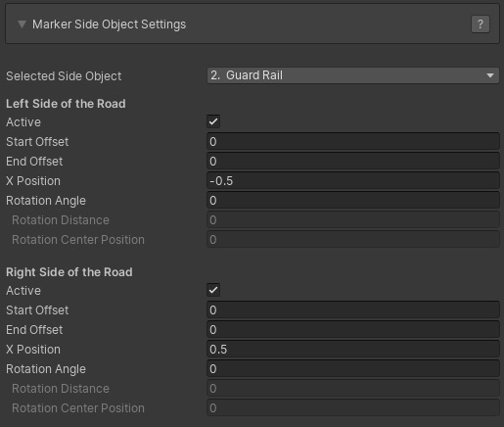Image resolution: width=504 pixels, height=427 pixels.
Task: Open the help question mark icon
Action: pos(481,24)
